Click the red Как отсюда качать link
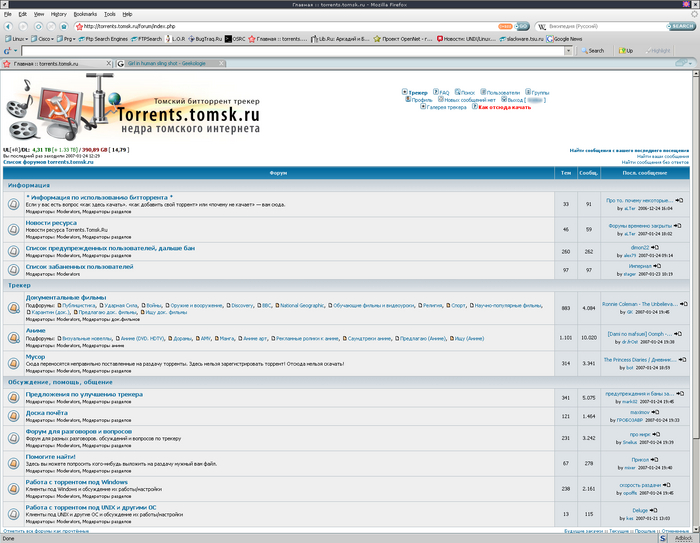This screenshot has height=543, width=700. click(504, 107)
